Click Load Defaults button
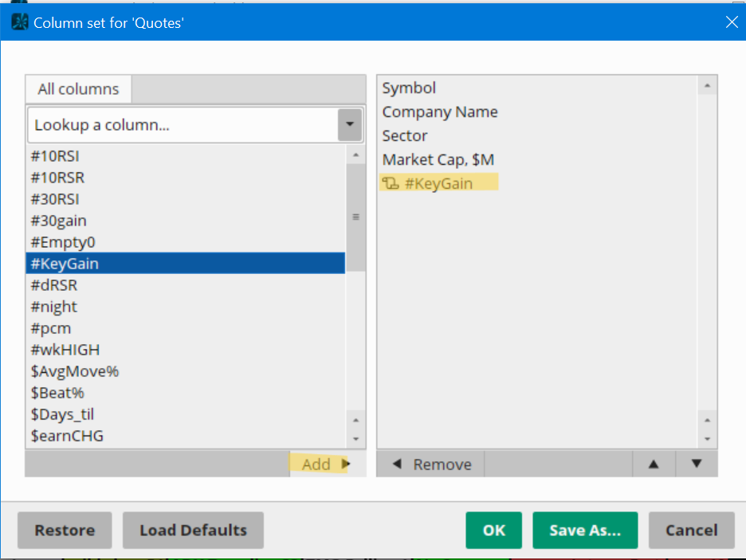Viewport: 746px width, 560px height. tap(193, 530)
